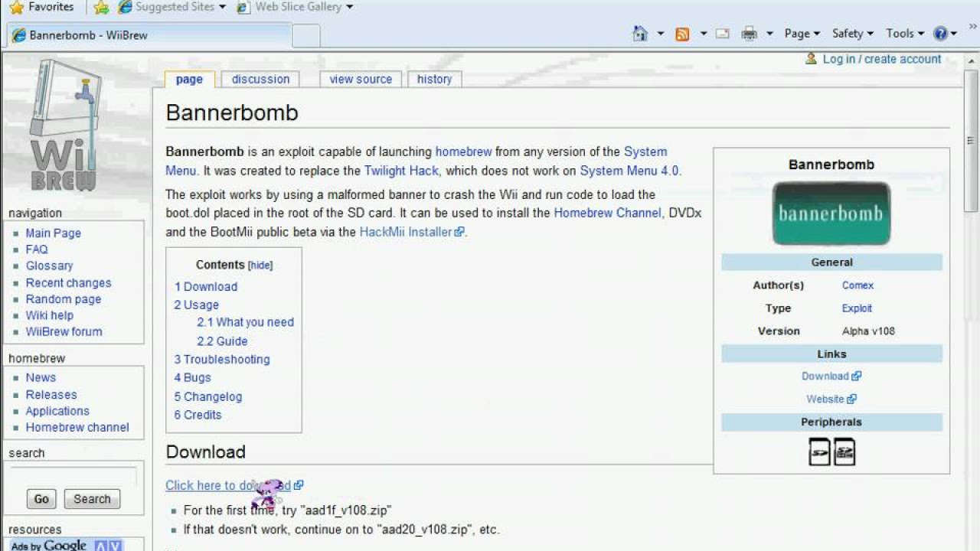The height and width of the screenshot is (551, 980).
Task: Open WiiBrew forum link
Action: click(x=64, y=331)
